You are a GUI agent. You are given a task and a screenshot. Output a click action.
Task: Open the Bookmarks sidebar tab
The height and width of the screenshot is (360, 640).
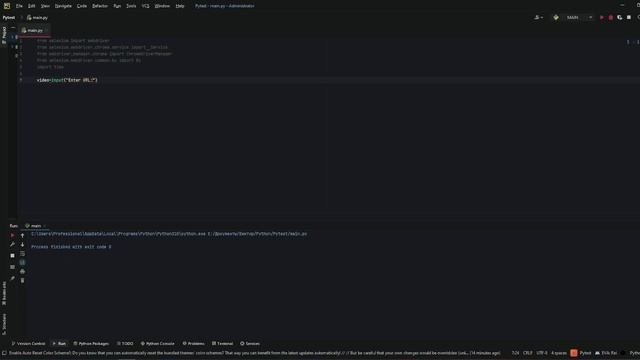(4, 293)
